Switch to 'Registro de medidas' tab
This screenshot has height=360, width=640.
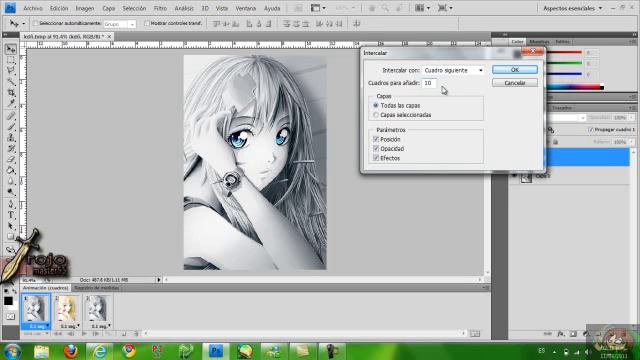96,288
